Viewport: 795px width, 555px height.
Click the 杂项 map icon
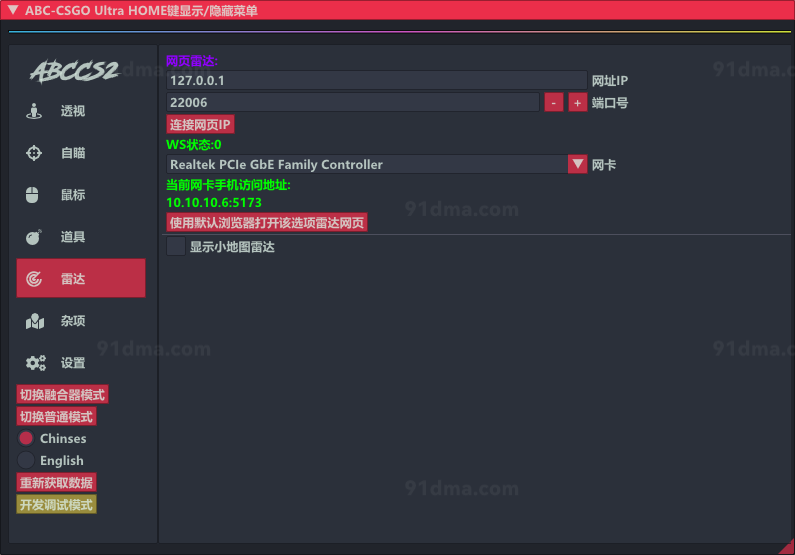[x=35, y=321]
